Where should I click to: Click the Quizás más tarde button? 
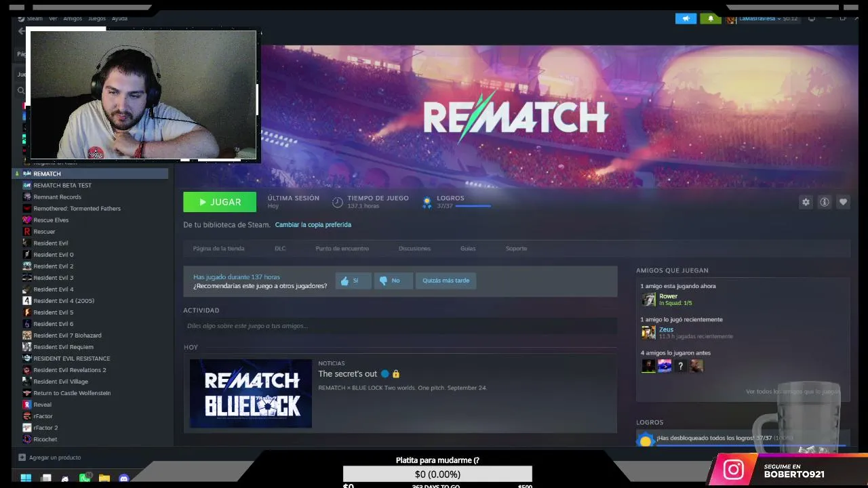446,281
